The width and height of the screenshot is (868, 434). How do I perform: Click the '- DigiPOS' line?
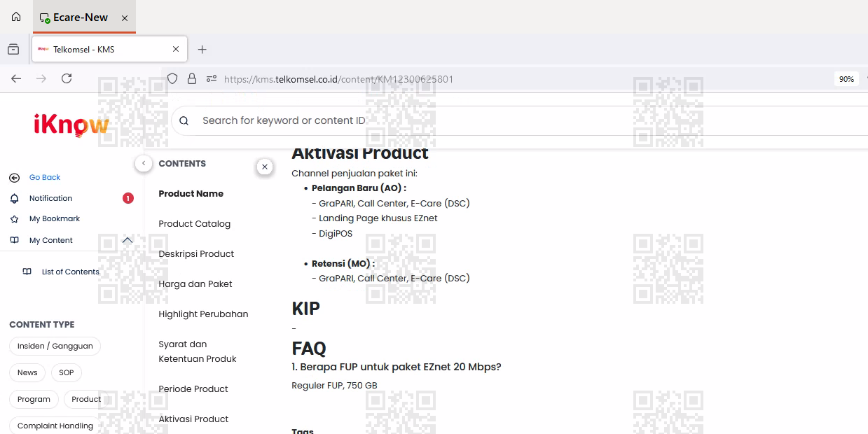[332, 234]
